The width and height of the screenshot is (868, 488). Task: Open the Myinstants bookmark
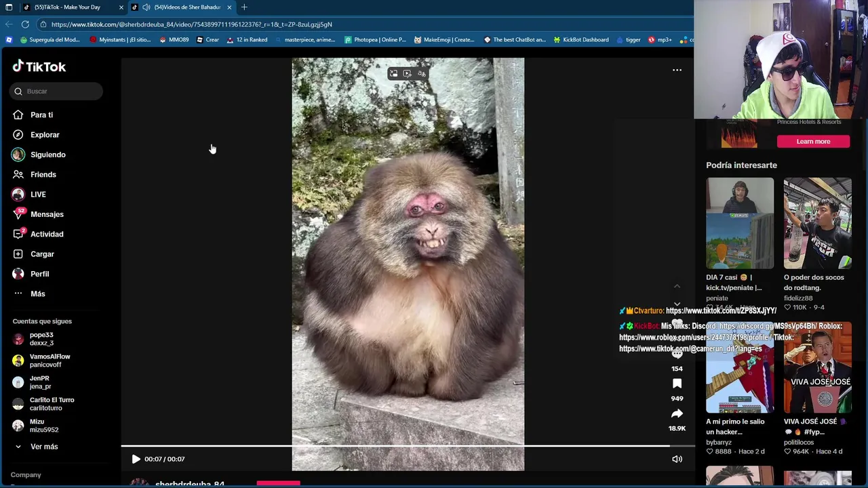[x=120, y=40]
